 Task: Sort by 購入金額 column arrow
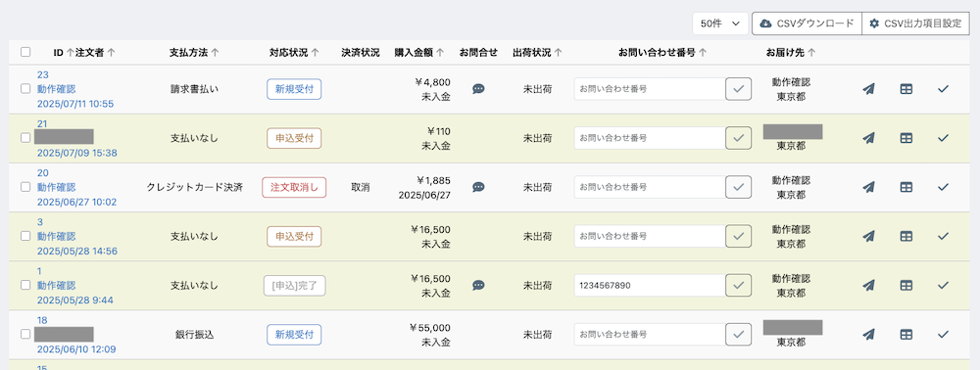click(x=440, y=53)
